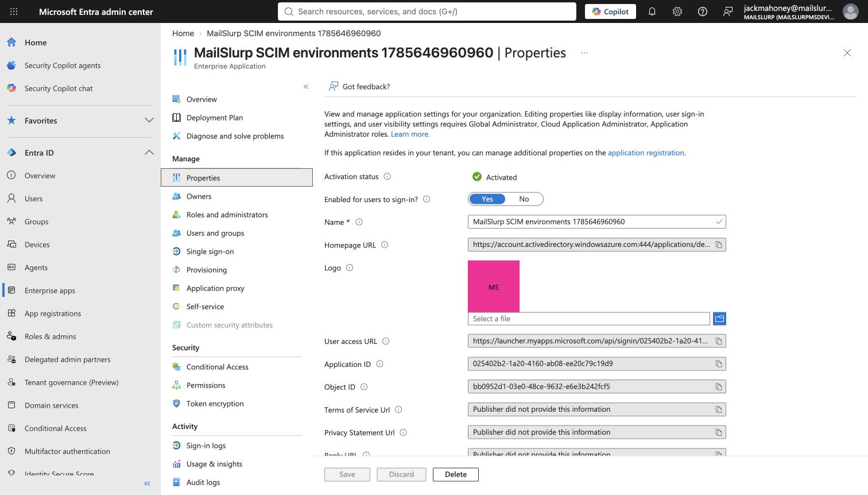Select the Properties menu item
Screen dimensions: 868x495
pyautogui.click(x=237, y=177)
